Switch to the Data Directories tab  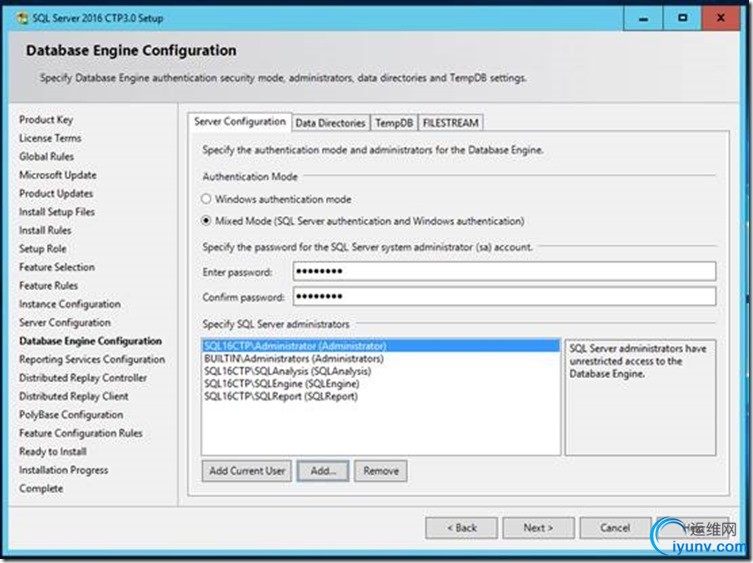coord(330,123)
